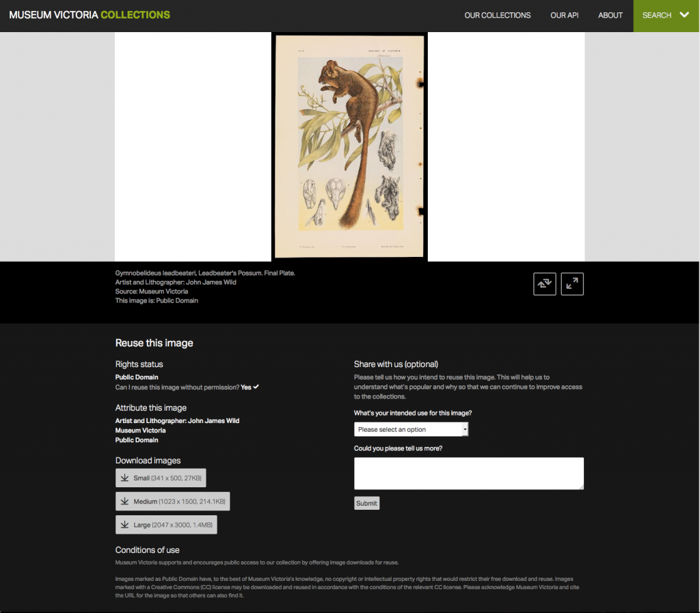Click the Download images heading
This screenshot has height=613, width=700.
coord(148,461)
